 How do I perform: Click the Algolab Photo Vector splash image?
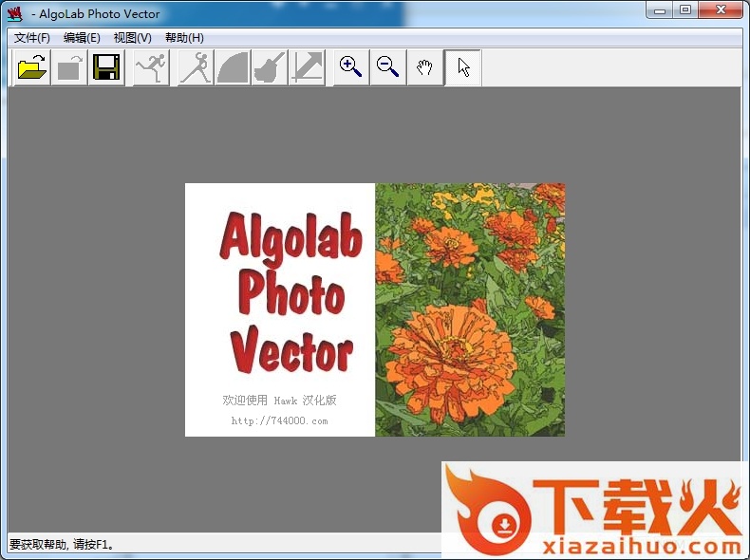375,309
